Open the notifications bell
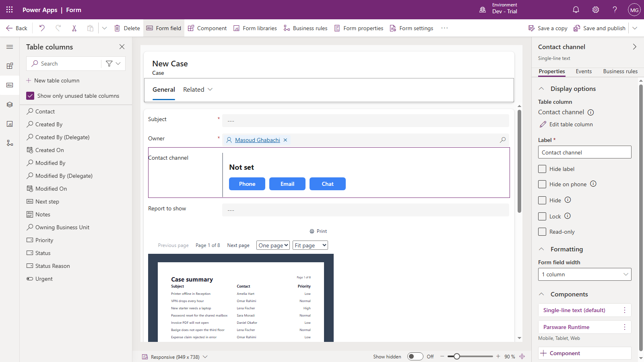Screen dimensions: 644x362 click(576, 10)
